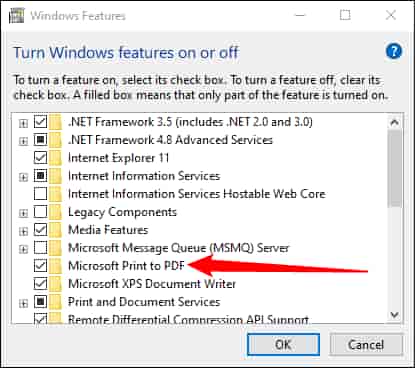Image resolution: width=415 pixels, height=368 pixels.
Task: Toggle Internet Information Services checkbox
Action: pyautogui.click(x=40, y=175)
